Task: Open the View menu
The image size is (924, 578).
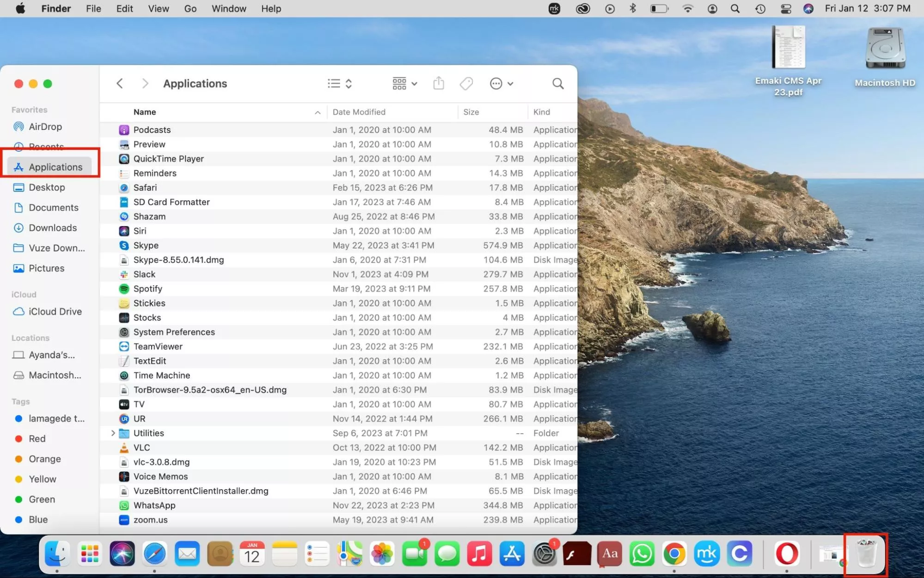Action: coord(159,8)
